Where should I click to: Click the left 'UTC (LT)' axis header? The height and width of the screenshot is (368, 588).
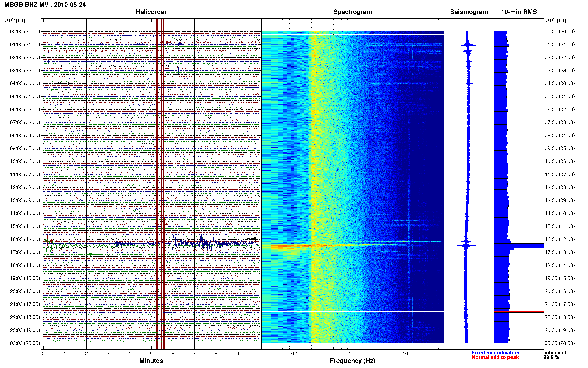point(15,20)
